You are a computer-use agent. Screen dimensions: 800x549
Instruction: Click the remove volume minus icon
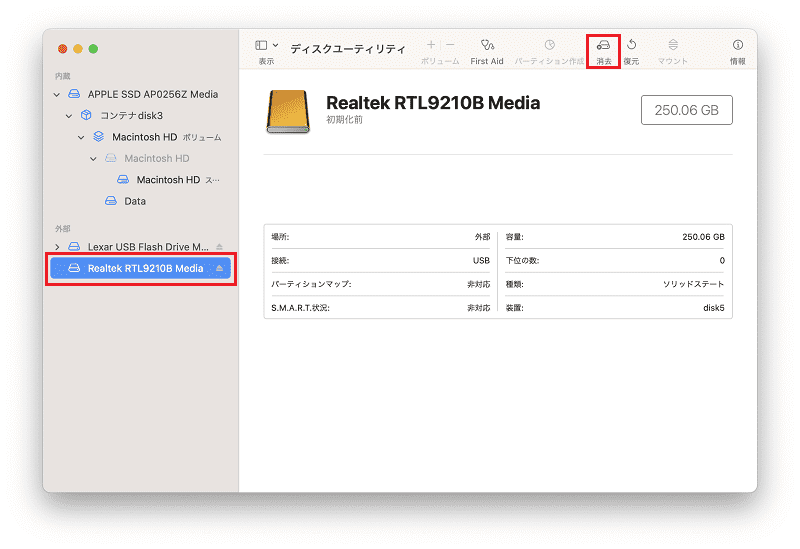point(450,45)
